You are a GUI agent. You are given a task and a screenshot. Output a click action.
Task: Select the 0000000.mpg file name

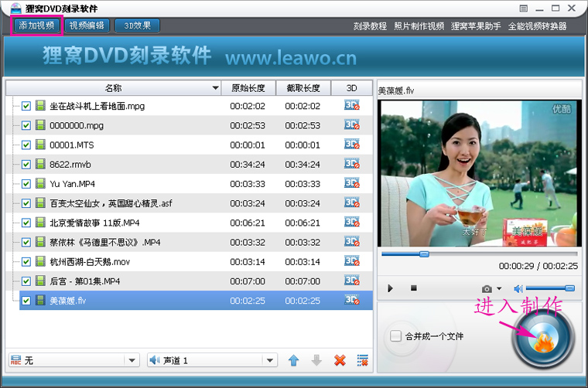77,125
